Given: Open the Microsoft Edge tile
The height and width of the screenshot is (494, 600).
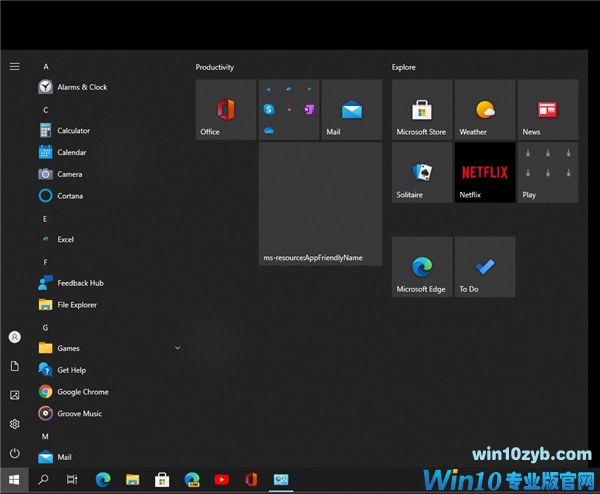Looking at the screenshot, I should pos(421,267).
